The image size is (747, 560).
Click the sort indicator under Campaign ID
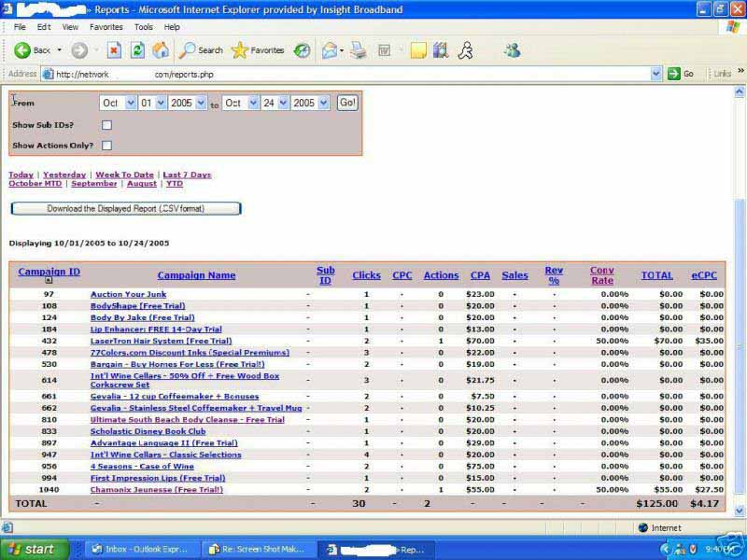pos(49,281)
